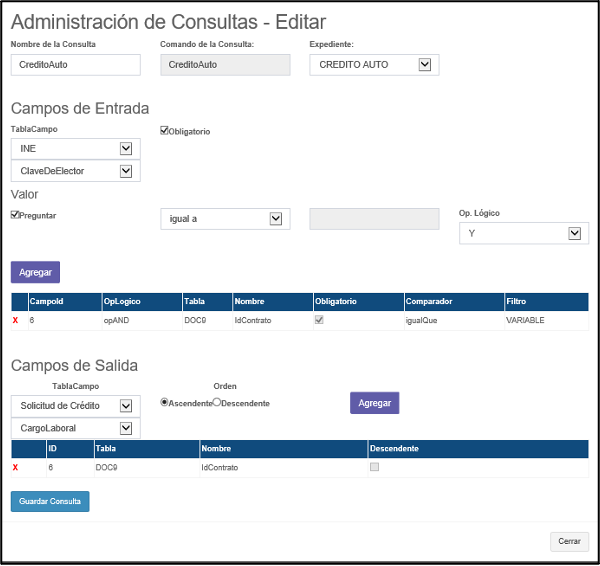This screenshot has height=566, width=600.
Task: Click the Cerrar button
Action: (x=569, y=541)
